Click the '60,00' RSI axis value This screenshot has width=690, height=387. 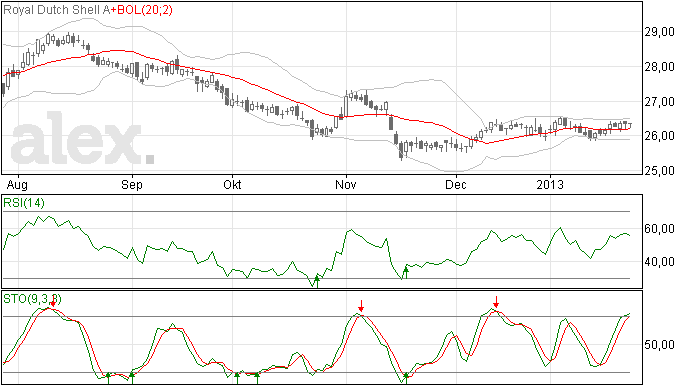tap(659, 229)
